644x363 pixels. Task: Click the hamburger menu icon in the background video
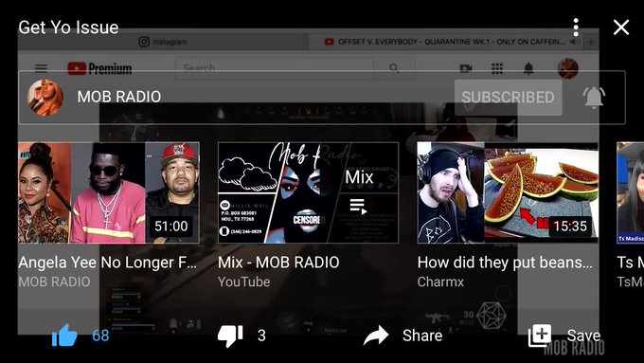(41, 68)
